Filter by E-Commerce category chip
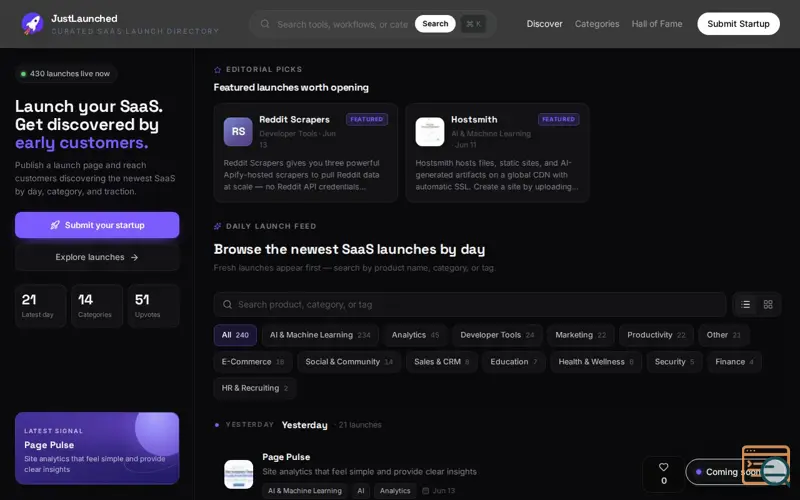The image size is (800, 500). 253,362
